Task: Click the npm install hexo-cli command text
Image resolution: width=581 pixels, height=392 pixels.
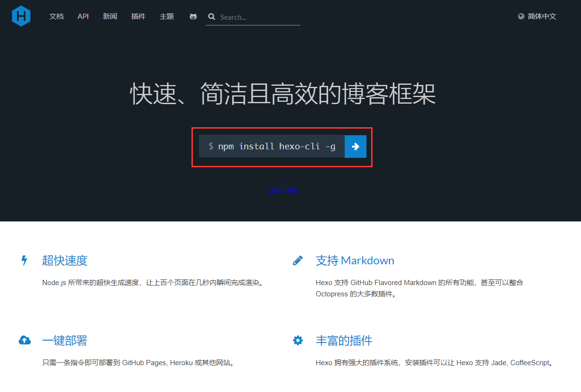Action: pyautogui.click(x=277, y=147)
